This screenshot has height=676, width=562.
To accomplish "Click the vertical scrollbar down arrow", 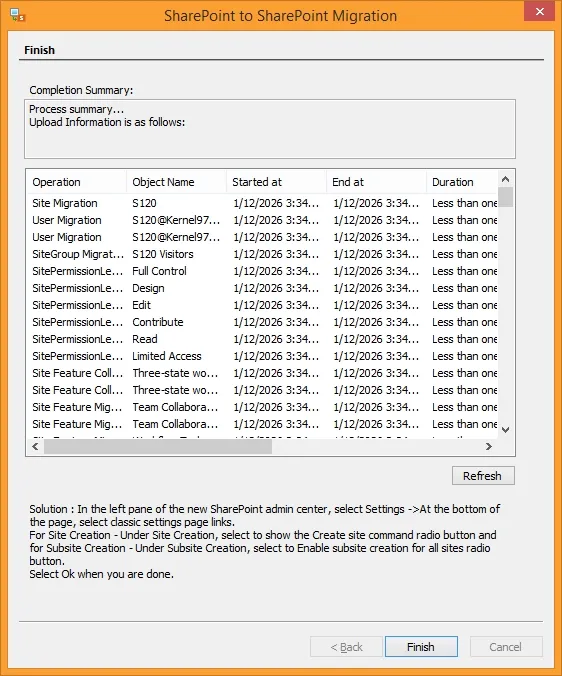I will point(506,429).
